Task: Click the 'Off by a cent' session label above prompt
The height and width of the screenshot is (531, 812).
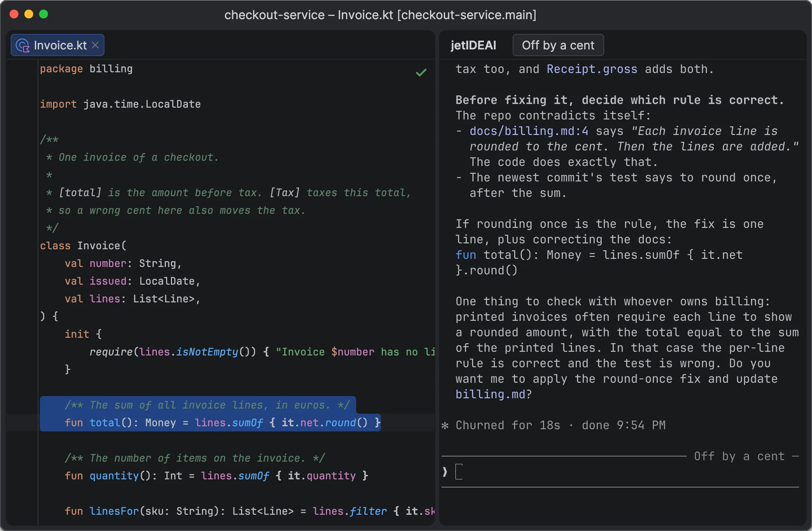Action: (x=739, y=456)
